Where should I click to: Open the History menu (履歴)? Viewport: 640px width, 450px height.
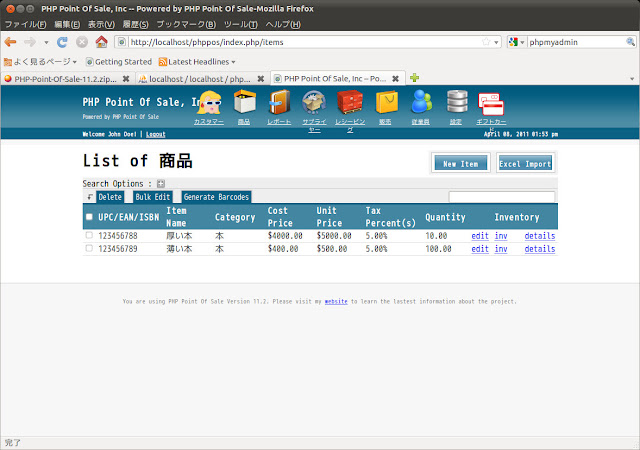click(136, 24)
